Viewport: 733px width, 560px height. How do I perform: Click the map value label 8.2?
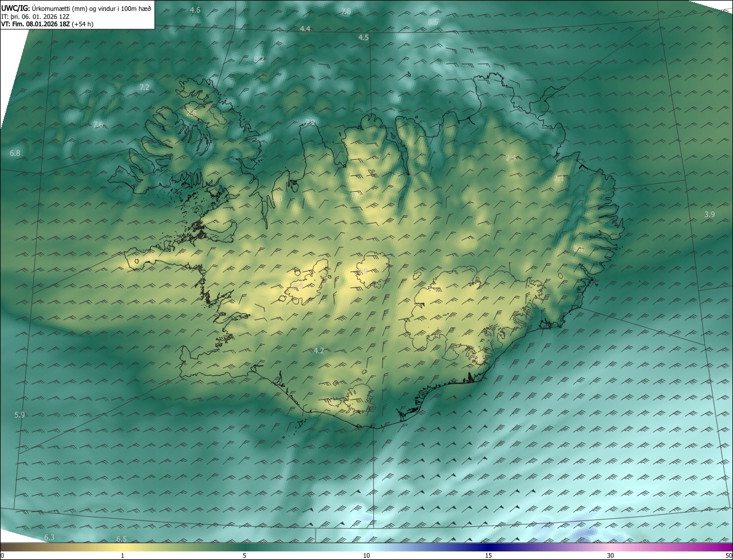pos(259,59)
